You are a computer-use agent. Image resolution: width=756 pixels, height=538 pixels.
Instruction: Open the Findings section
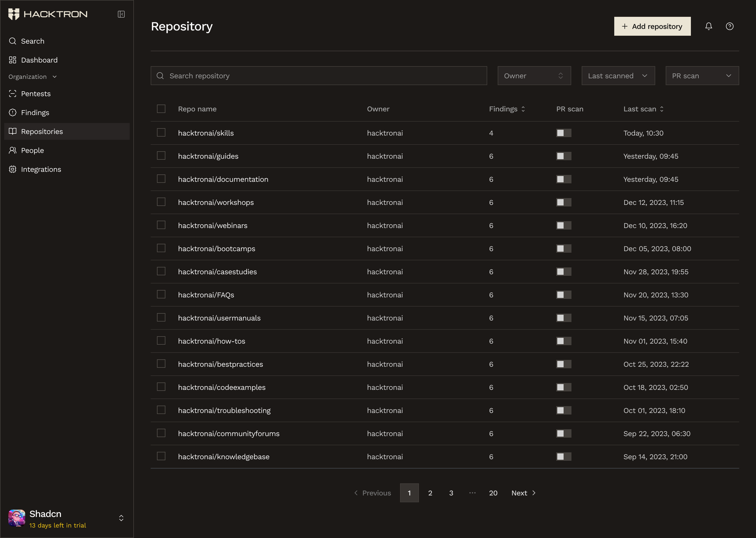coord(35,112)
